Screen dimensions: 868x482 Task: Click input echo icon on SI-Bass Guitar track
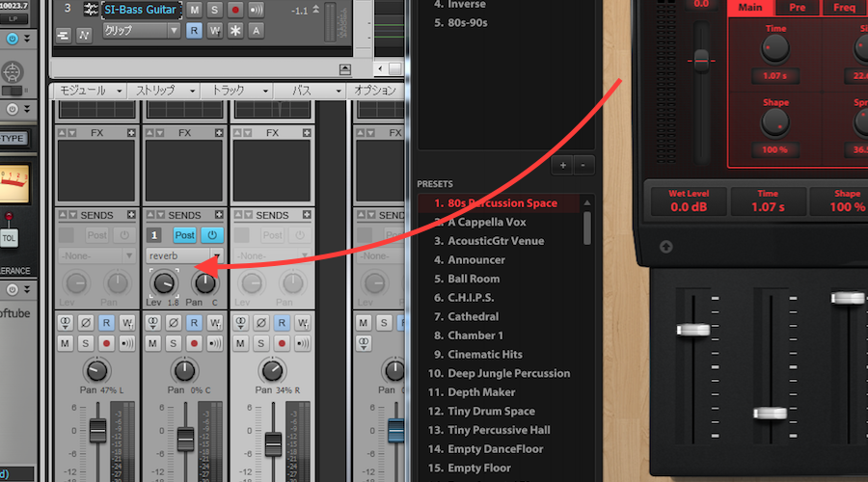pyautogui.click(x=257, y=10)
